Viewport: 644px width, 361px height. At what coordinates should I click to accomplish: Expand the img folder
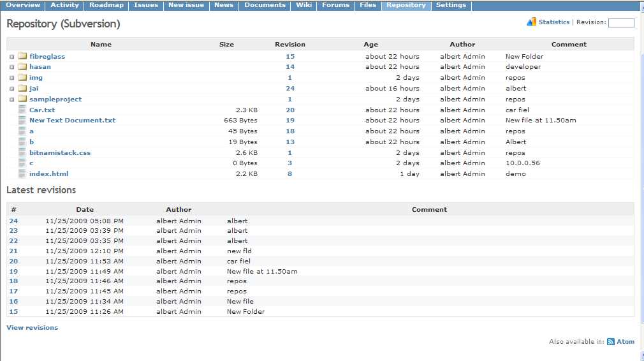point(12,78)
